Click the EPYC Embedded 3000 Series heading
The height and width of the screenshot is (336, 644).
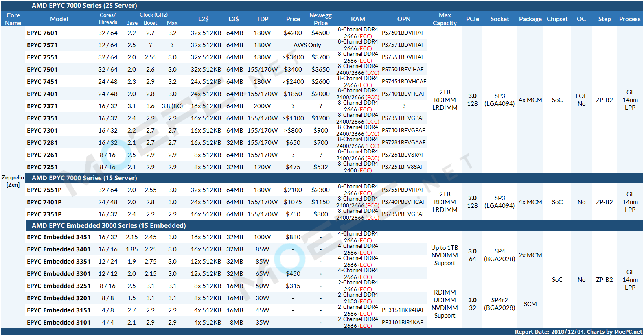pyautogui.click(x=109, y=226)
